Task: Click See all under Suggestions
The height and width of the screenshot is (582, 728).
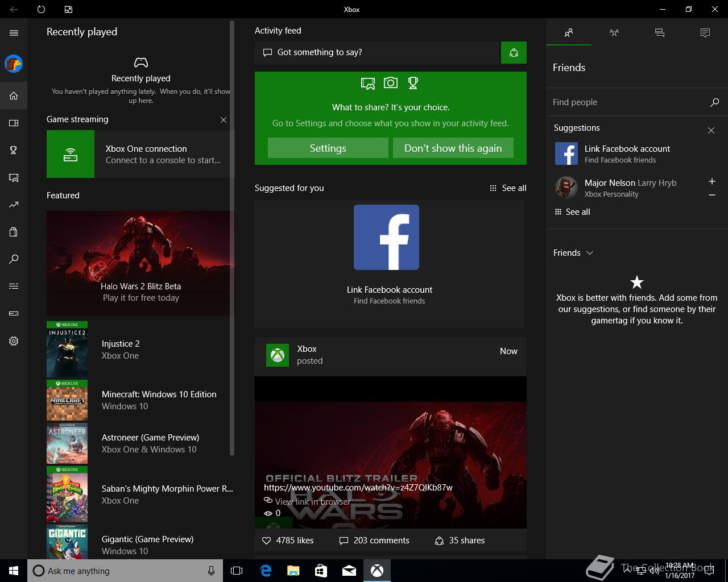Action: [572, 212]
